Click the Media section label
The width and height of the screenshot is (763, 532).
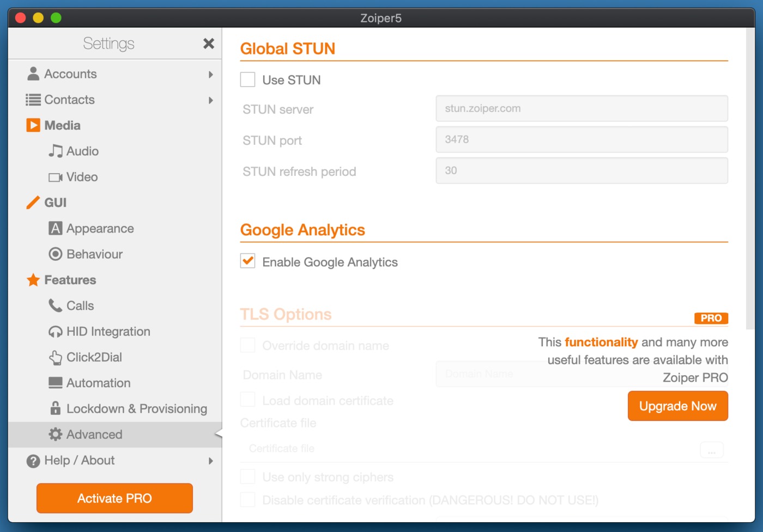(62, 125)
